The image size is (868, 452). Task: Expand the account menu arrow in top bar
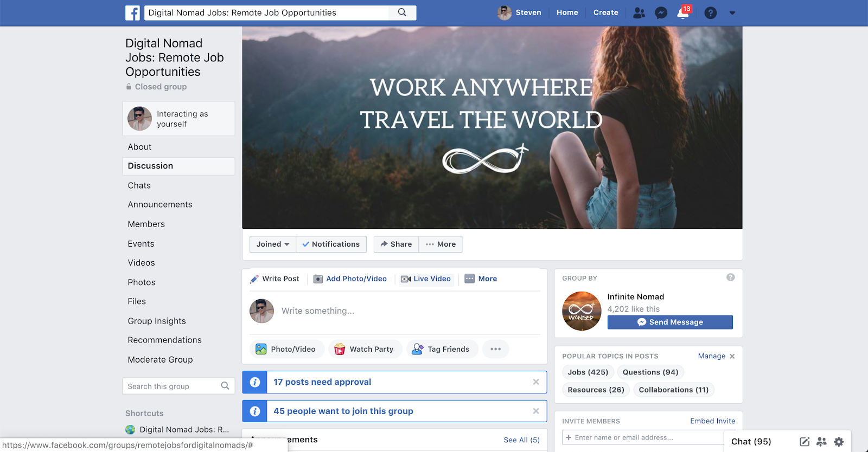[732, 13]
